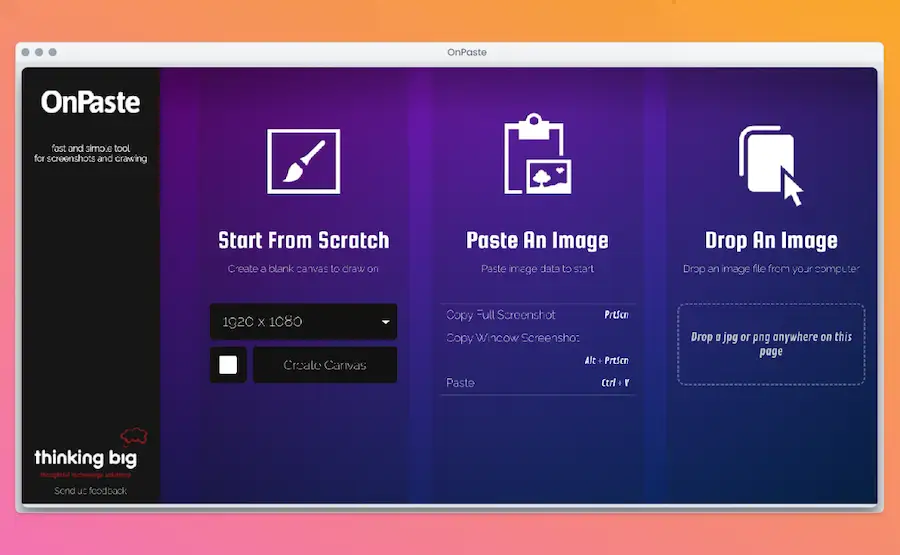Click the clipboard paste image icon
The width and height of the screenshot is (900, 555).
click(x=537, y=154)
